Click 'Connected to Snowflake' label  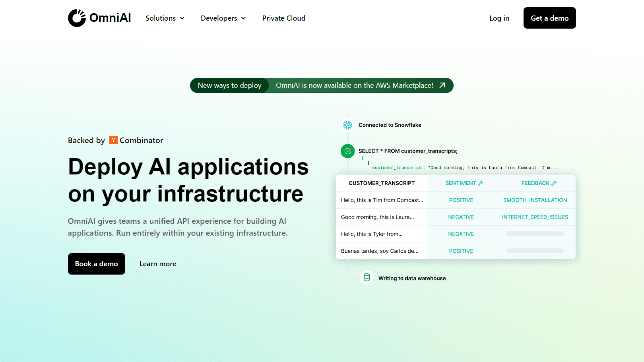tap(390, 125)
